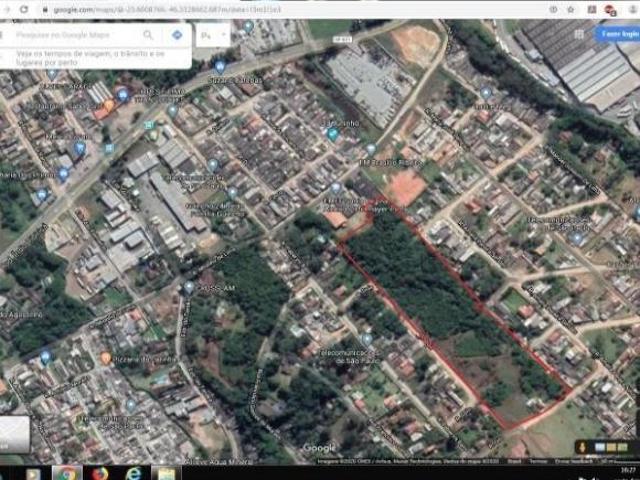
Task: Open Internet Explorer from the taskbar
Action: pos(133,473)
